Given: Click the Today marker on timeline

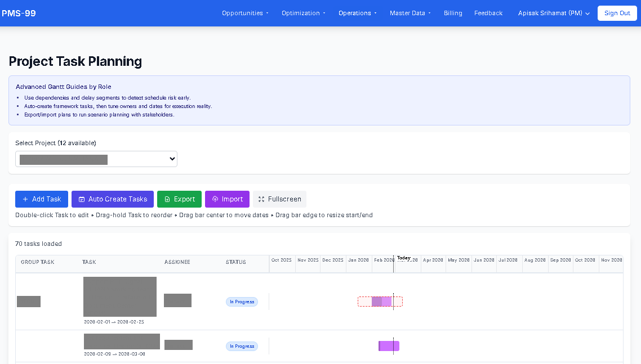Looking at the screenshot, I should [x=403, y=258].
